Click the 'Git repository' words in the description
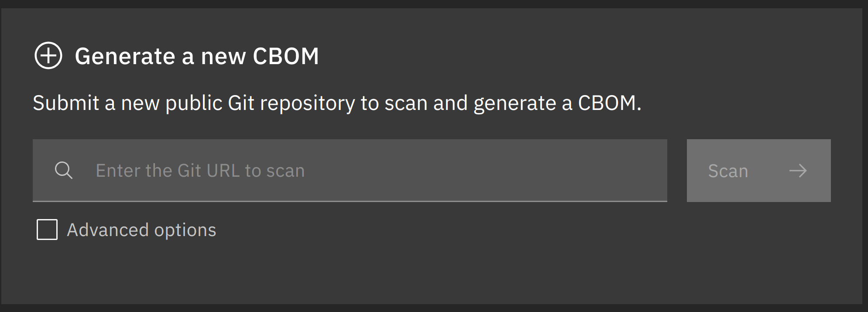868x312 pixels. point(291,103)
